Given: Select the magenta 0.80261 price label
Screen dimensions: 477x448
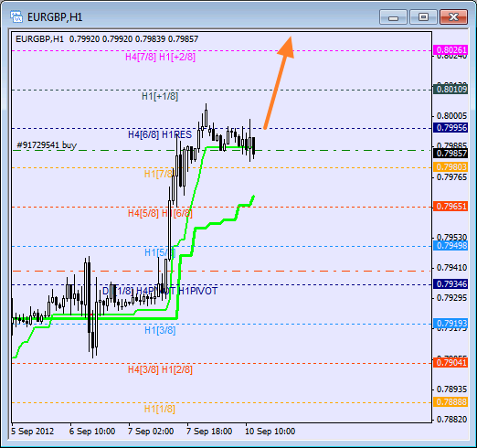Looking at the screenshot, I should click(x=450, y=50).
